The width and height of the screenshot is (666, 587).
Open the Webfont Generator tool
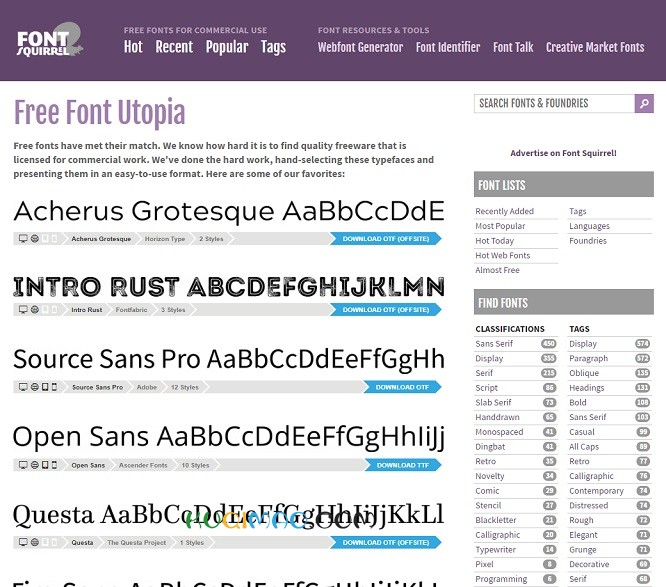coord(360,47)
